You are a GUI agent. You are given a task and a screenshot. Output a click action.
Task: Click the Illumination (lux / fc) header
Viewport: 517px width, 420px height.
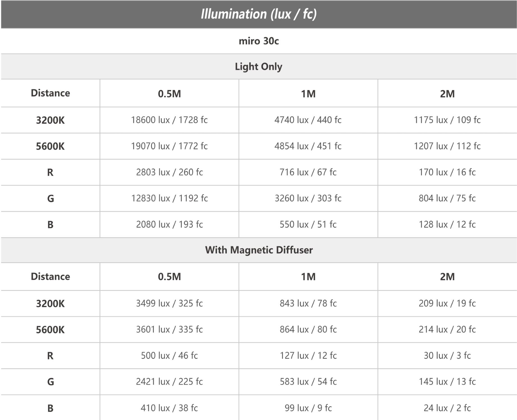(258, 14)
